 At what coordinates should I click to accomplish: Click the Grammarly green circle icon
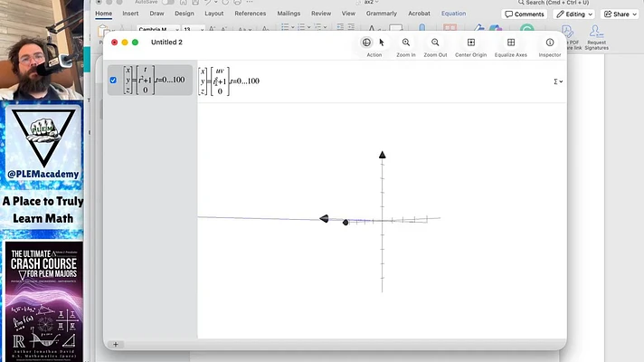527,28
